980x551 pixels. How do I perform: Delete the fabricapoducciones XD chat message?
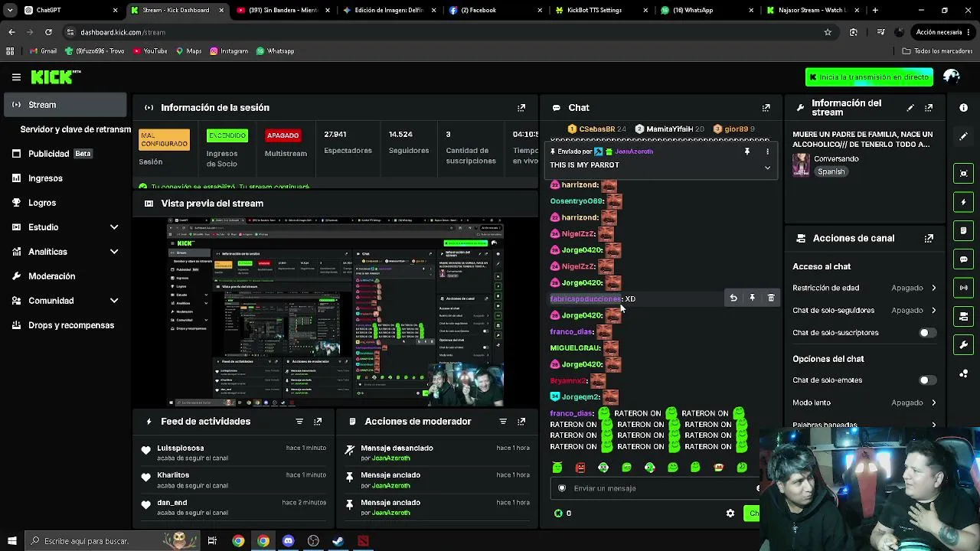click(771, 298)
